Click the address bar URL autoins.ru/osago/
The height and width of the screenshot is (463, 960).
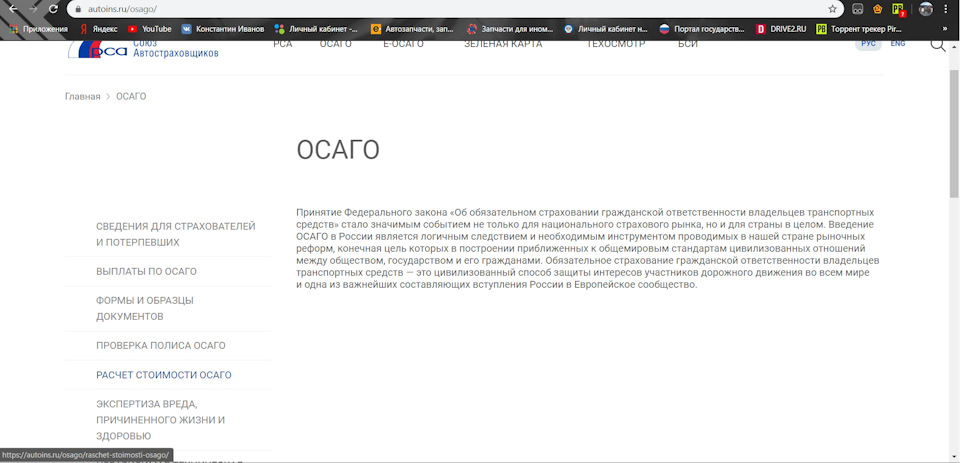(122, 10)
